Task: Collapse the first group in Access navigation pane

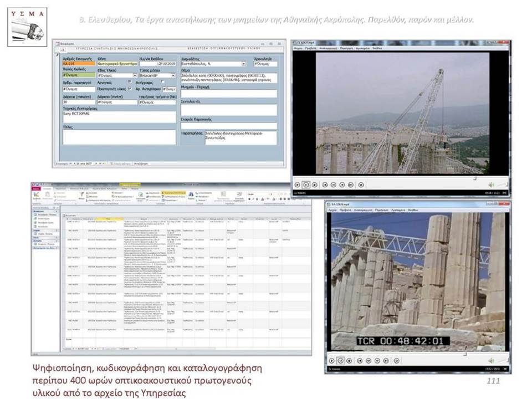Action: pos(57,212)
